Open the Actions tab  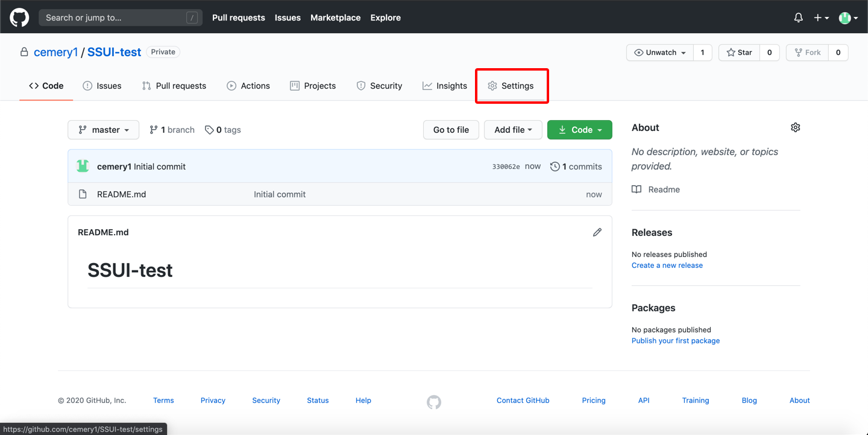(248, 86)
